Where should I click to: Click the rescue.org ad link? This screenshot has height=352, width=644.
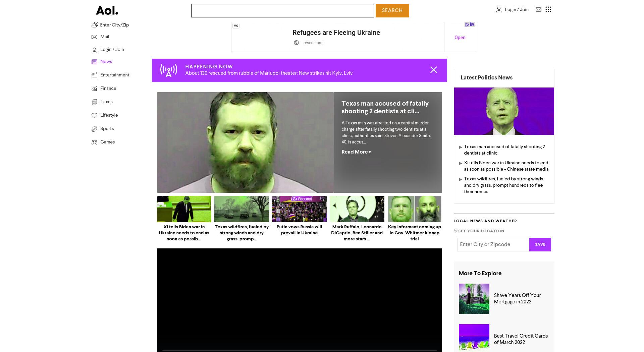[x=313, y=43]
